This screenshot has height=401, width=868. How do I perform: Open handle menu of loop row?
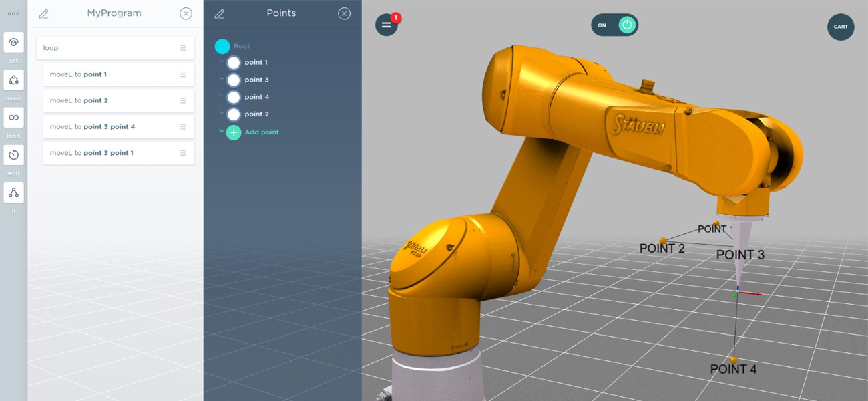[x=183, y=48]
